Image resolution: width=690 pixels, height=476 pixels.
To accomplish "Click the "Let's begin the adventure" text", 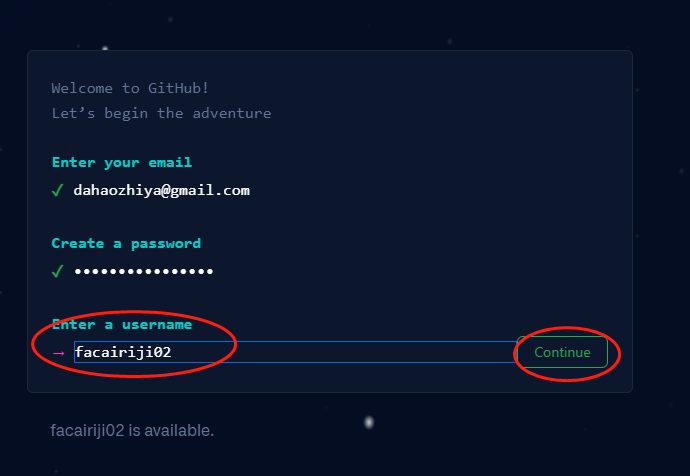I will pyautogui.click(x=161, y=113).
